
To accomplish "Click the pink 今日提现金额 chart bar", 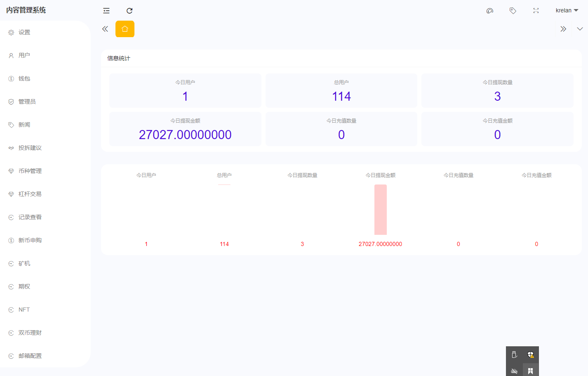I will click(x=380, y=210).
